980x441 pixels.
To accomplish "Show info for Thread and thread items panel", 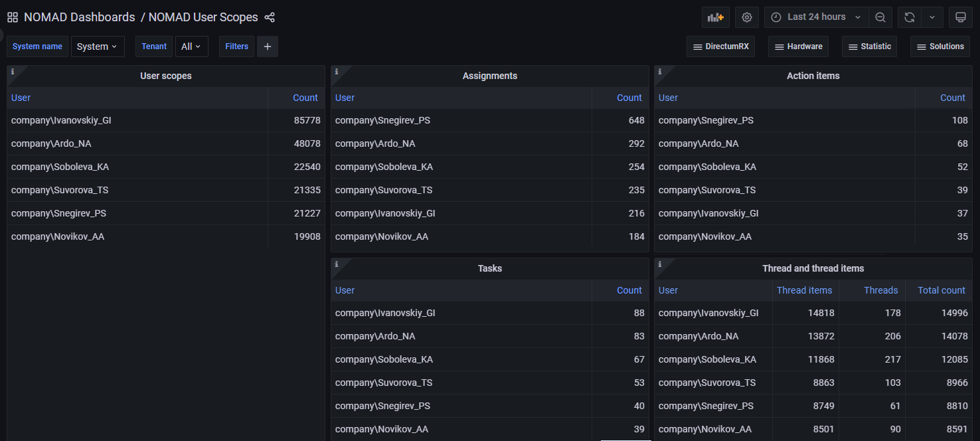I will coord(659,264).
